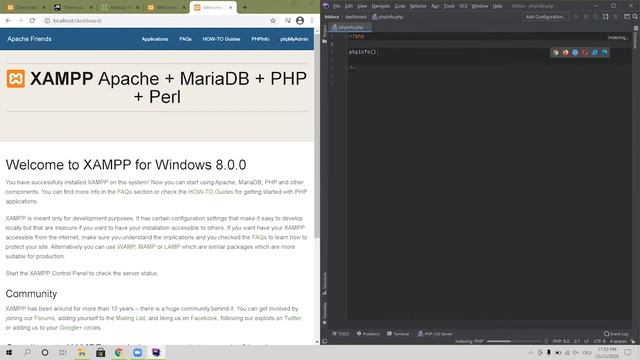
Task: Open the Favorites tool window stripe
Action: [325, 313]
